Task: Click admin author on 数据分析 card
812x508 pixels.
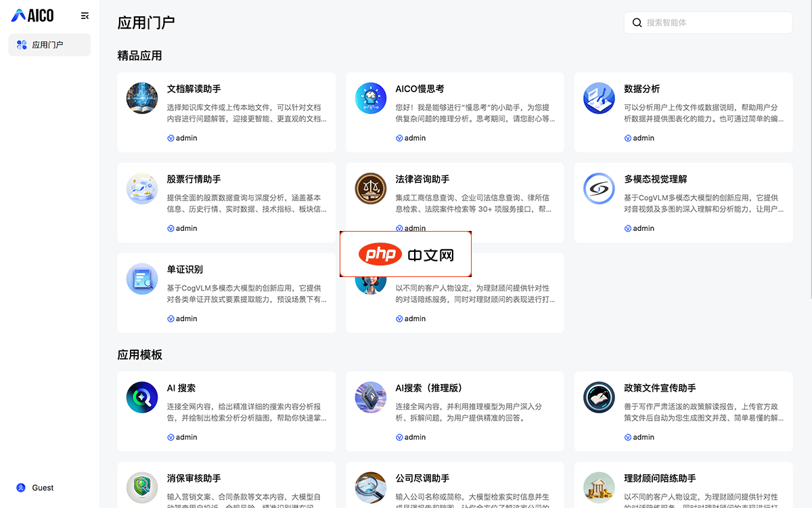Action: [x=639, y=138]
